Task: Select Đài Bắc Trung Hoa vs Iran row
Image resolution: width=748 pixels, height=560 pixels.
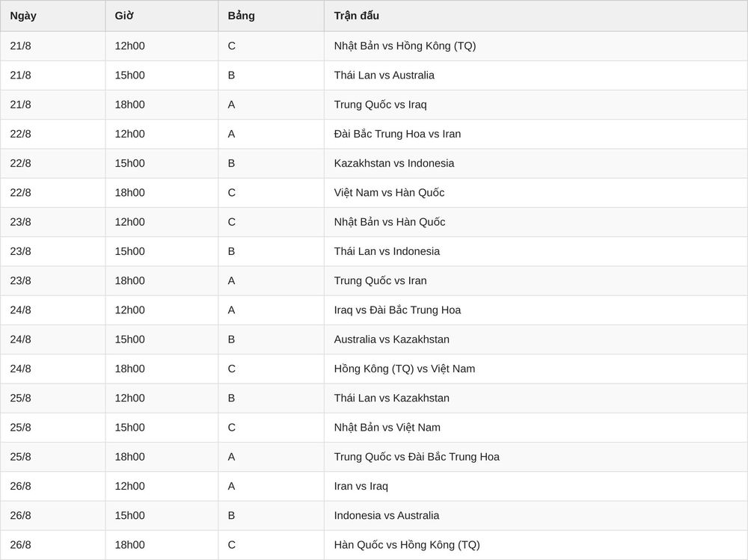Action: tap(374, 134)
